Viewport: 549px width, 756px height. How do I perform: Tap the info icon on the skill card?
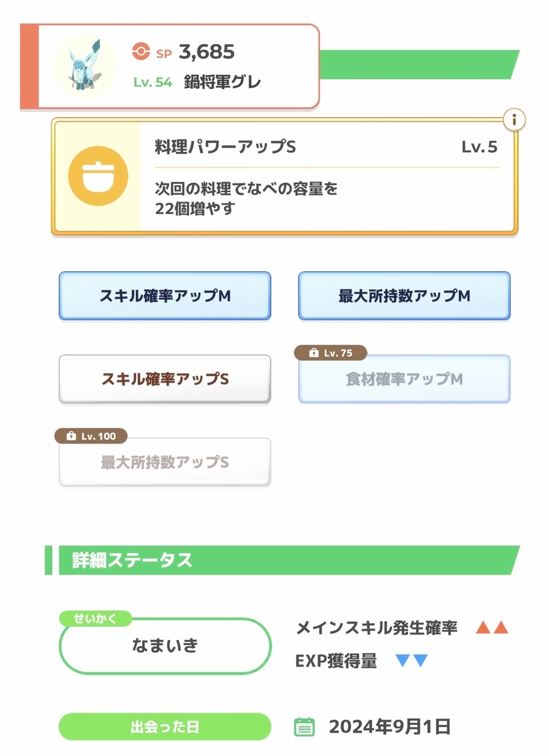(515, 119)
